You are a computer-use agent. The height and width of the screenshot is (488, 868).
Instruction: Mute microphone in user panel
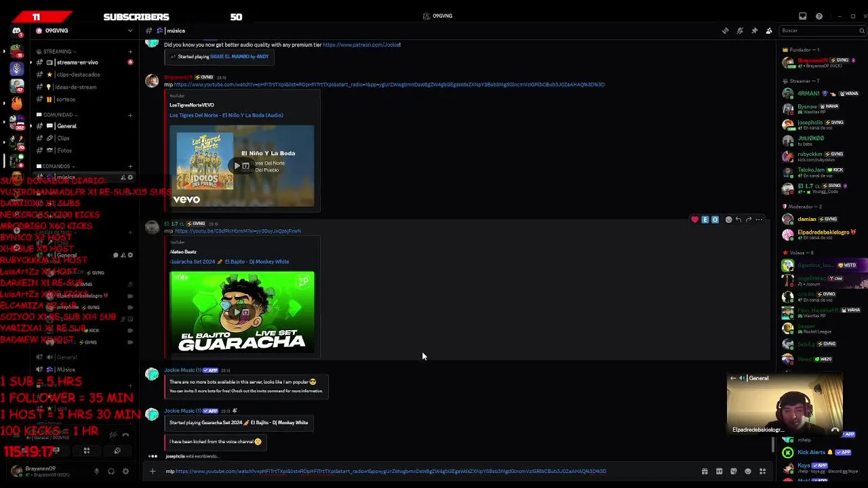point(96,471)
